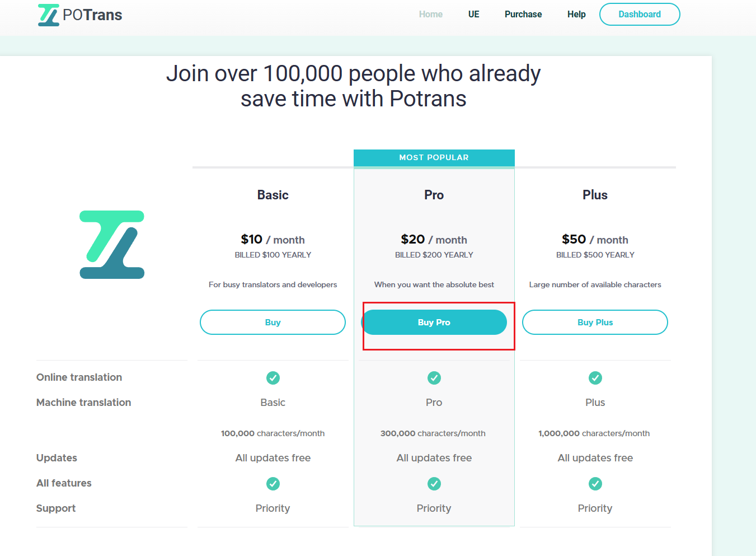
Task: Open the Purchase navigation link
Action: [523, 15]
